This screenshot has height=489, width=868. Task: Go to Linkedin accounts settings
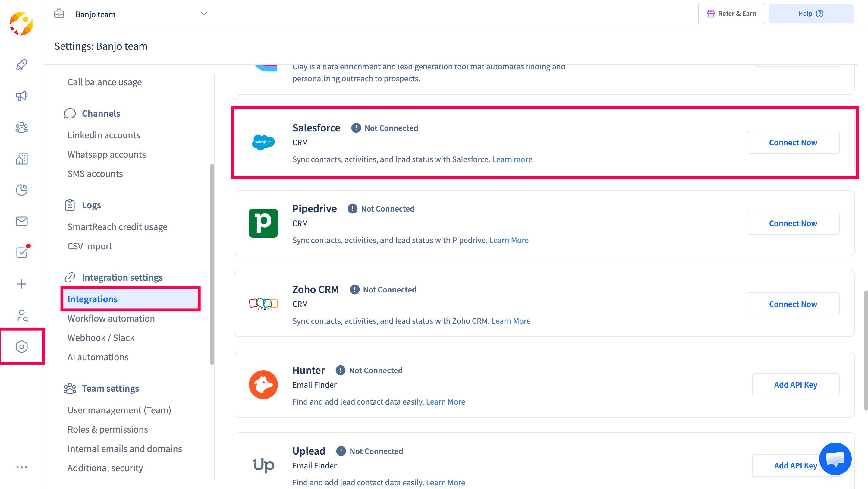[x=104, y=135]
